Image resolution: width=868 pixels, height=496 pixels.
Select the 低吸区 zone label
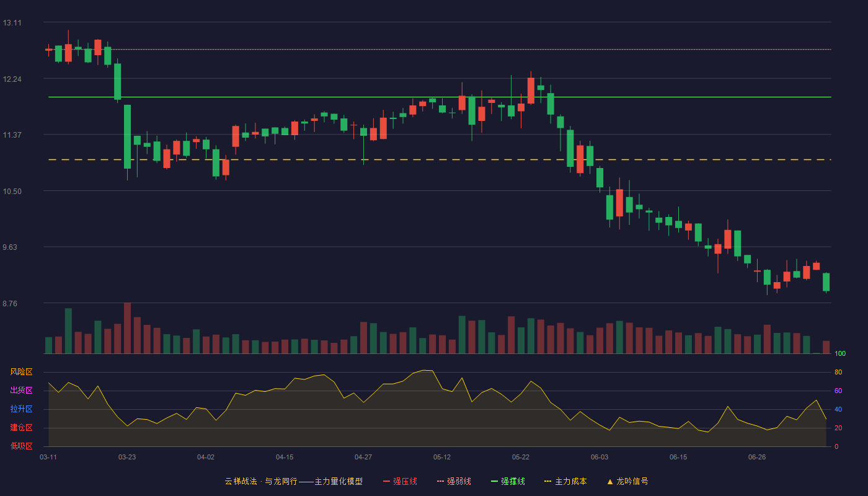click(21, 446)
